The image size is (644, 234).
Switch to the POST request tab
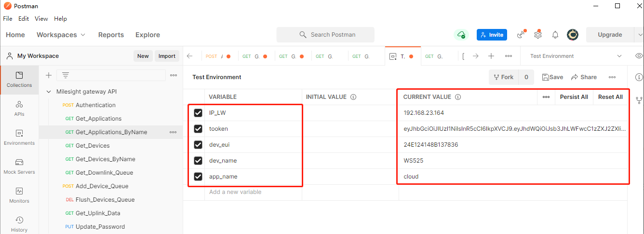click(x=218, y=56)
